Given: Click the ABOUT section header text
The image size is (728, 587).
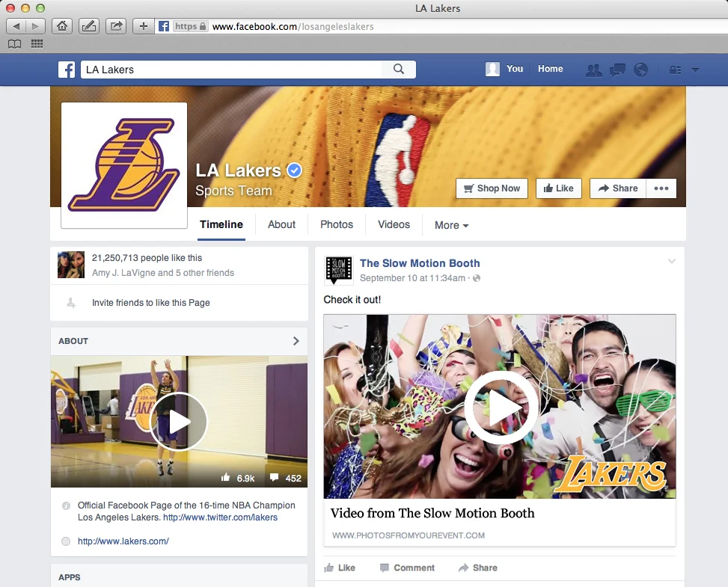Looking at the screenshot, I should pos(73,341).
